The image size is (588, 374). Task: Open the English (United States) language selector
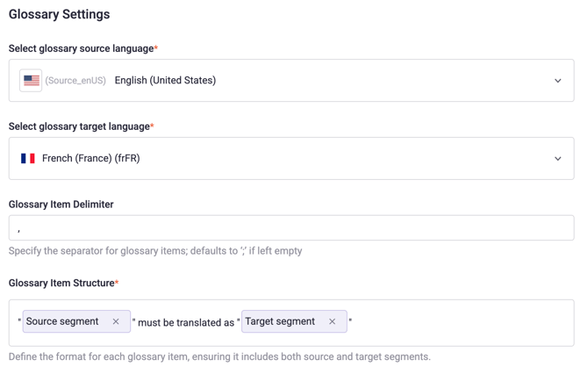coord(165,81)
